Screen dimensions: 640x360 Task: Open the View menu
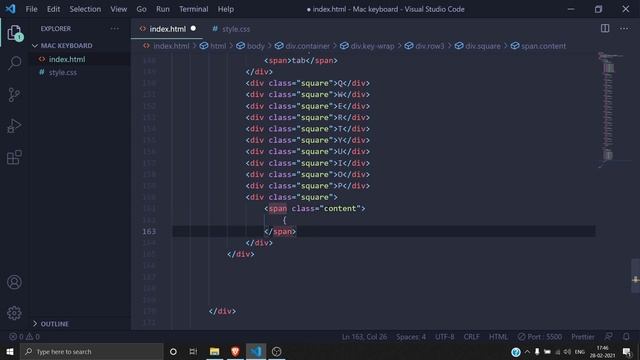coord(119,9)
